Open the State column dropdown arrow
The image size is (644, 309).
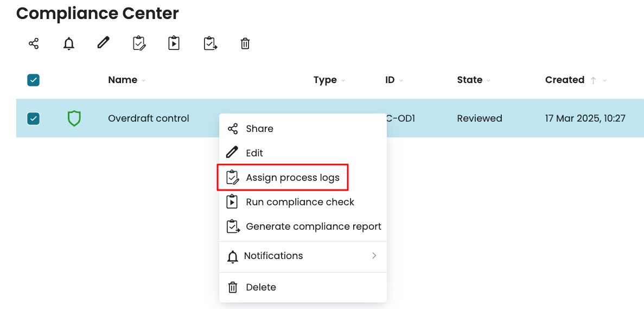pos(488,81)
